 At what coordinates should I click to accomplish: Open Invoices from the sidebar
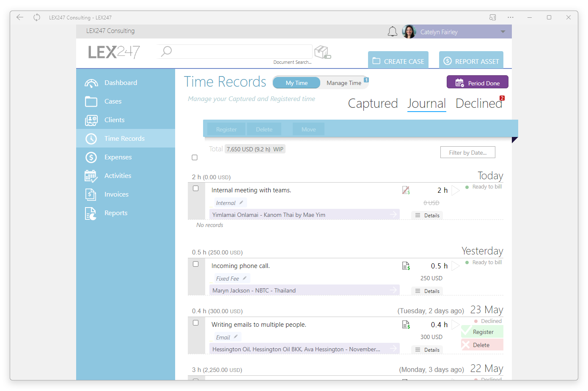pyautogui.click(x=126, y=194)
